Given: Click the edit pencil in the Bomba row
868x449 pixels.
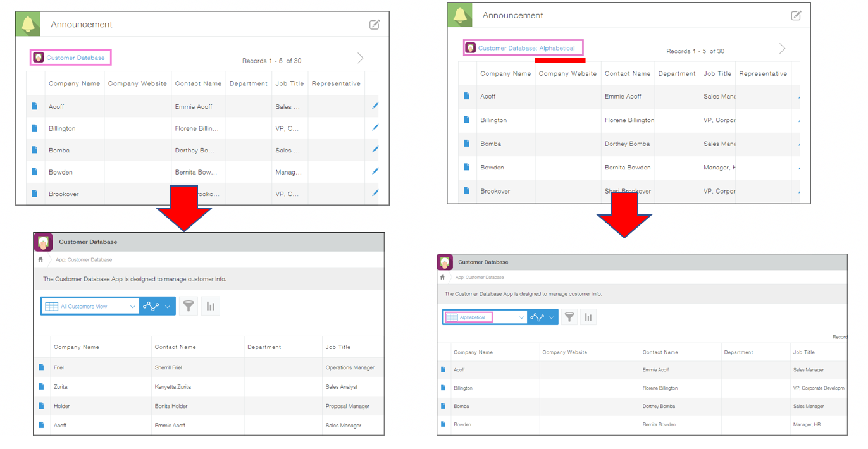Looking at the screenshot, I should tap(375, 150).
